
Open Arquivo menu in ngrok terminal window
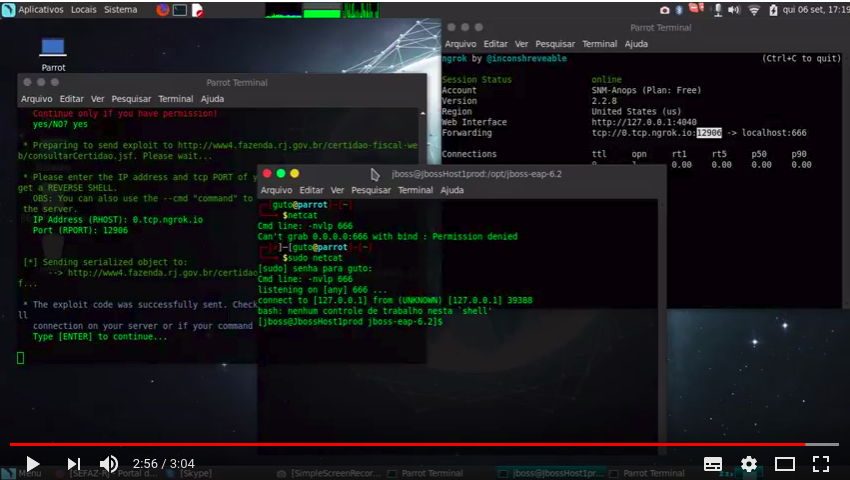[460, 44]
